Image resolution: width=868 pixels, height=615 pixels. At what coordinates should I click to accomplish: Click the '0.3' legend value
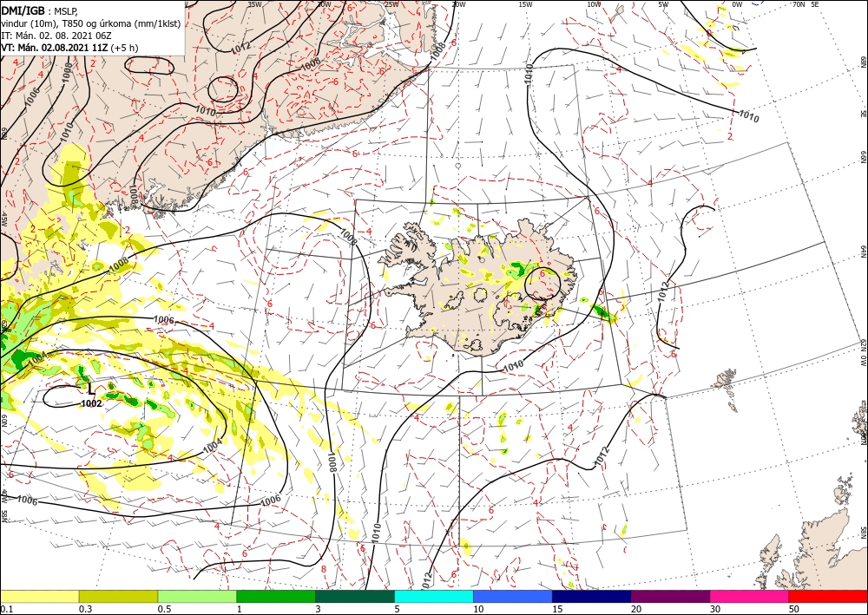(85, 609)
